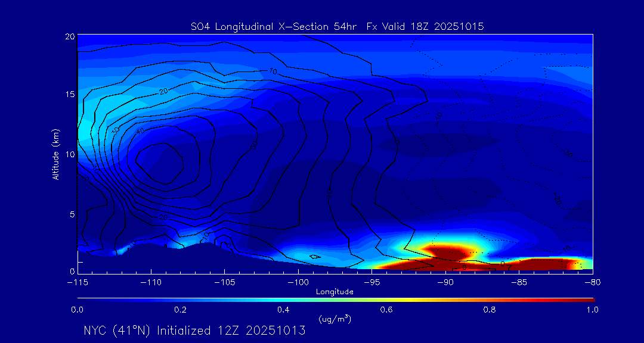Click the 0.4 colorbar label
The height and width of the screenshot is (343, 644).
coord(283,310)
